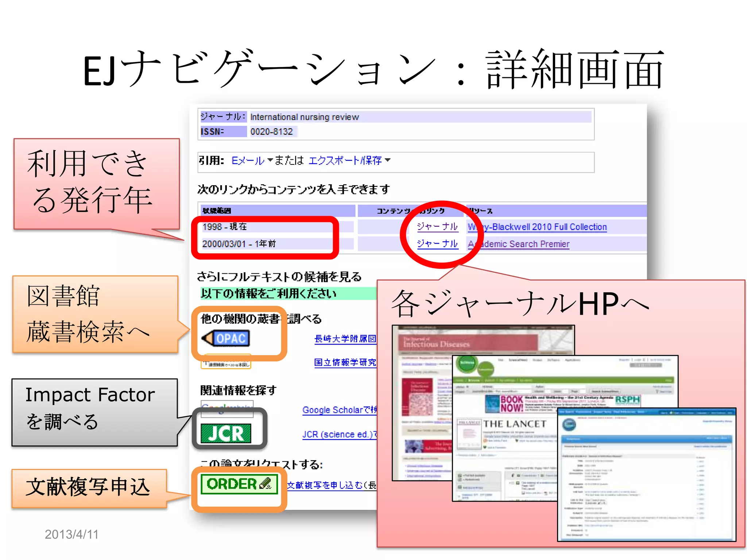Click '関連情報を探す' heading
747x560 pixels.
pyautogui.click(x=238, y=390)
